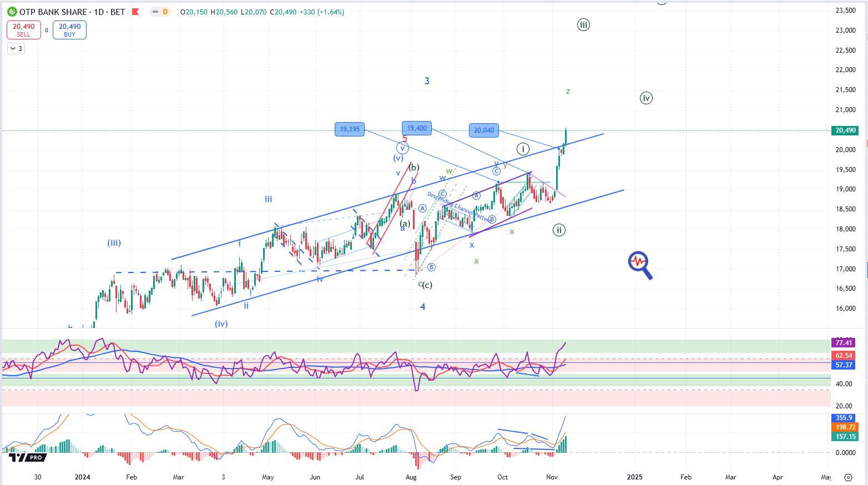The image size is (868, 485).
Task: Click the OTP Bank green logo icon
Action: (x=12, y=12)
